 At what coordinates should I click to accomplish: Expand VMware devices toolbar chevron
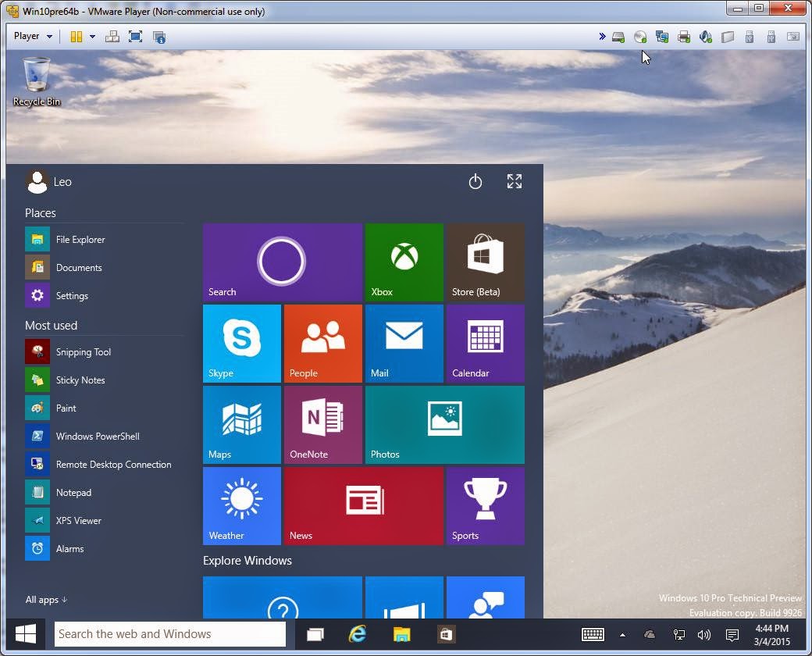click(x=602, y=36)
